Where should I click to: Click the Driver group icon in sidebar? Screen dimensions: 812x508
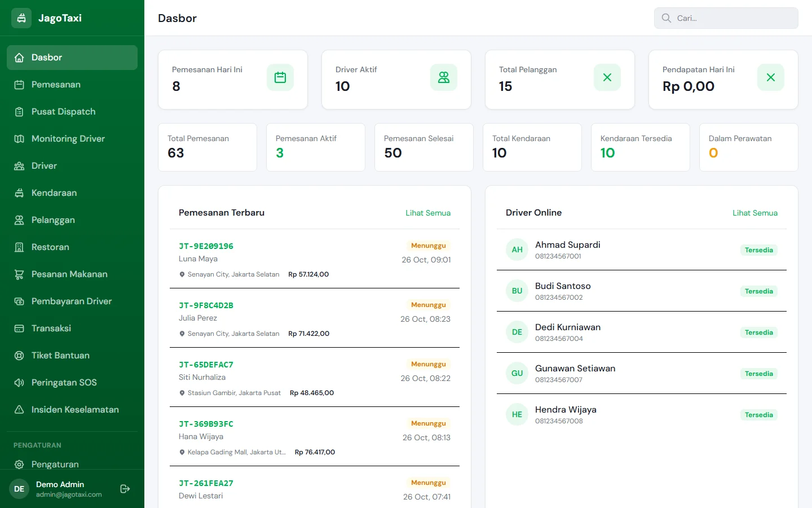(19, 166)
